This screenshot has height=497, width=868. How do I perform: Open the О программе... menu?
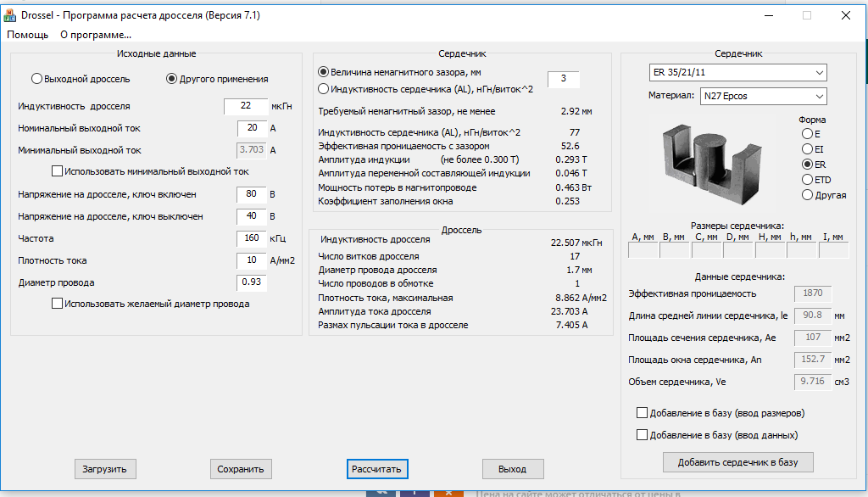point(95,35)
